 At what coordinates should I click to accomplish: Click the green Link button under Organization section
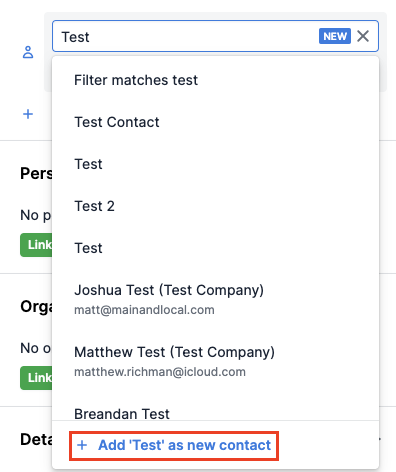(x=36, y=378)
